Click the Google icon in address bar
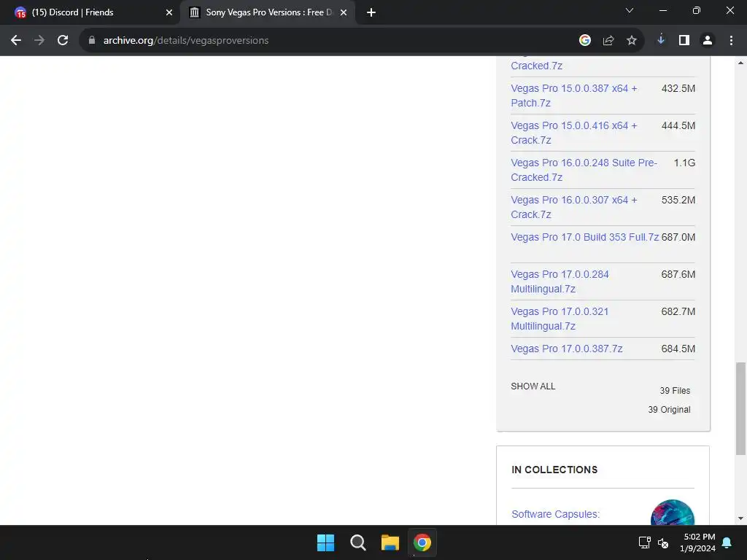Screen dimensions: 747x560 pyautogui.click(x=585, y=41)
